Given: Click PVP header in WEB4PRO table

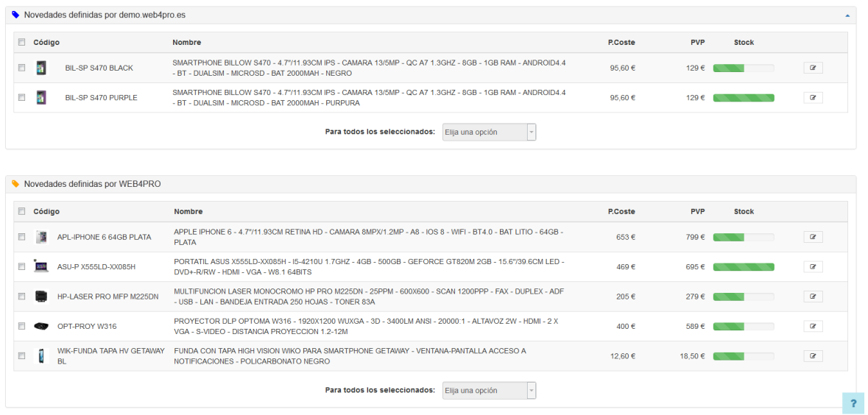Looking at the screenshot, I should tap(697, 211).
